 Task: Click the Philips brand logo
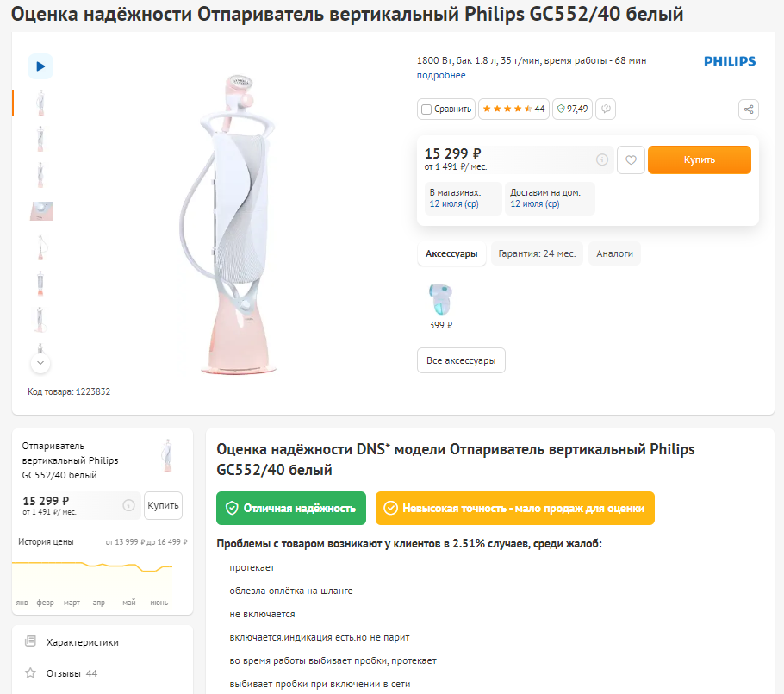tap(730, 61)
